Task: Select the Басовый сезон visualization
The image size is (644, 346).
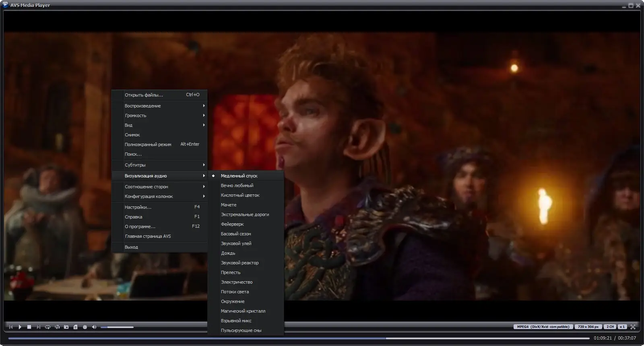Action: (246, 234)
